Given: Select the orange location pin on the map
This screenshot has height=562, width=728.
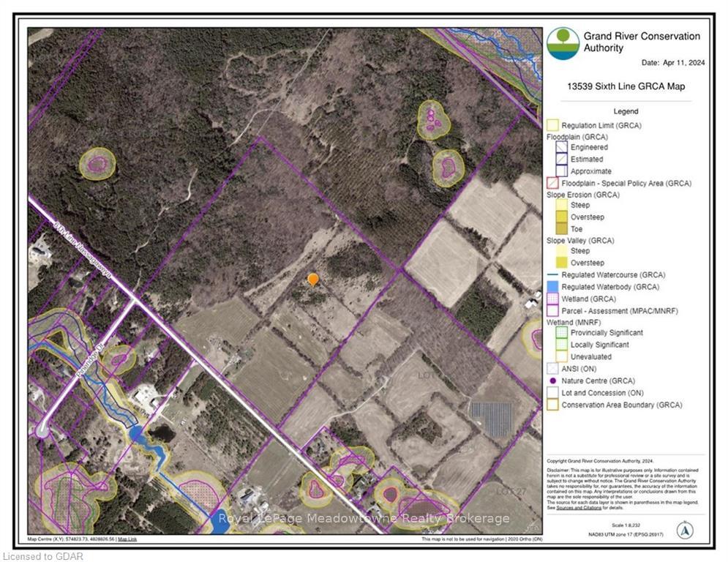Looking at the screenshot, I should [x=313, y=280].
